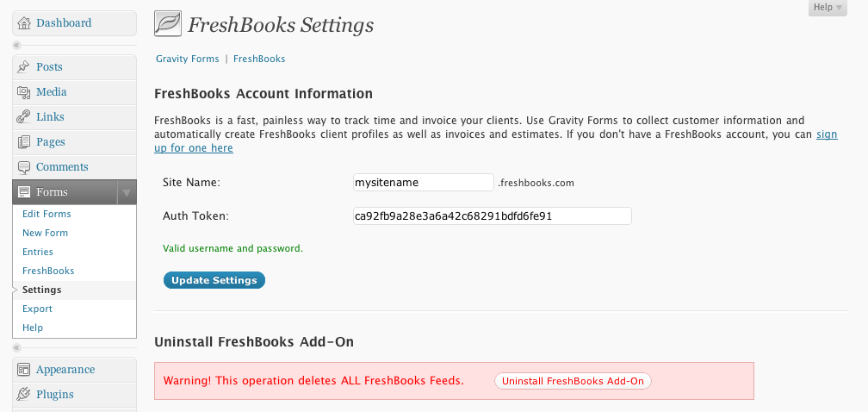The image size is (868, 412).
Task: Click the Plugins plug icon
Action: 23,394
